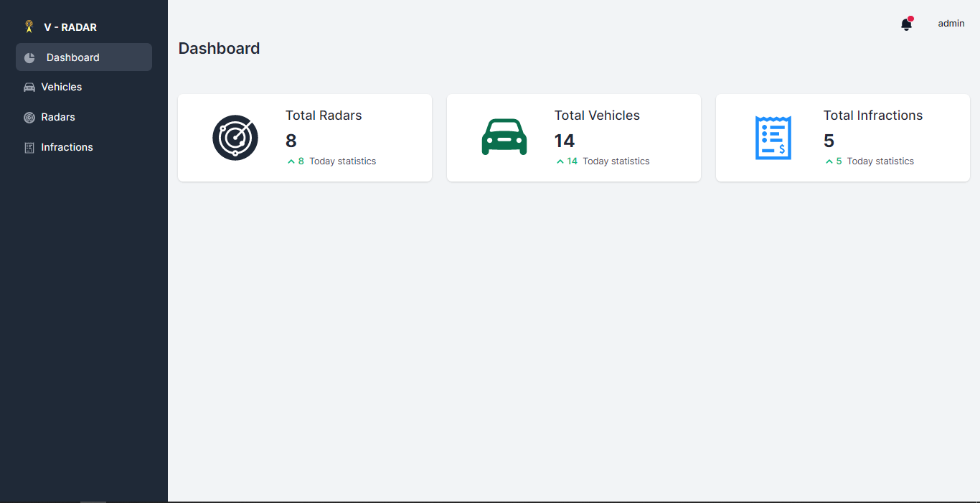980x503 pixels.
Task: Open Today statistics for Total Vehicles
Action: 616,161
